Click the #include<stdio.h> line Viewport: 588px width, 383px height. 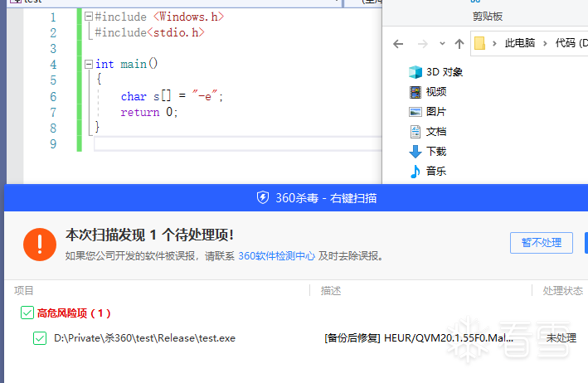pos(149,32)
